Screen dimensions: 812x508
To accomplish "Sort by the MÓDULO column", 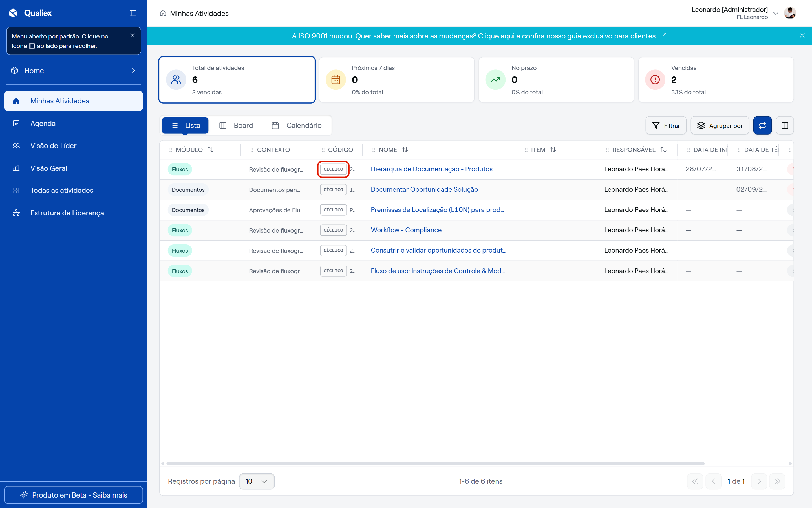I will coord(210,150).
